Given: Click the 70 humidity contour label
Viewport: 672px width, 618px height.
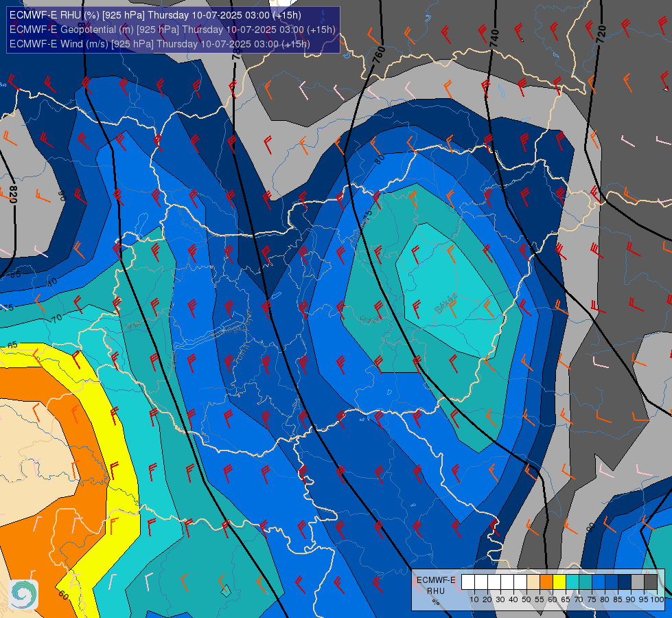Looking at the screenshot, I should [x=57, y=318].
